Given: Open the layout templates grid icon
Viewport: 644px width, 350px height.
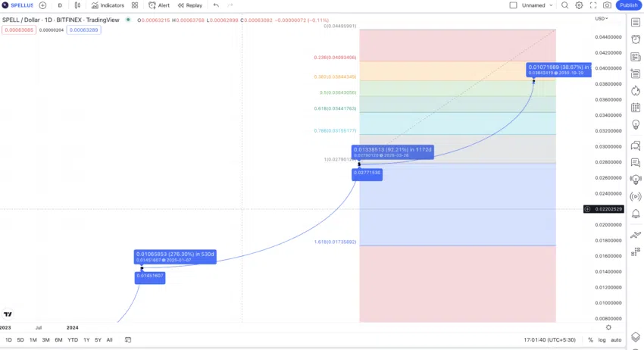Looking at the screenshot, I should [x=135, y=5].
